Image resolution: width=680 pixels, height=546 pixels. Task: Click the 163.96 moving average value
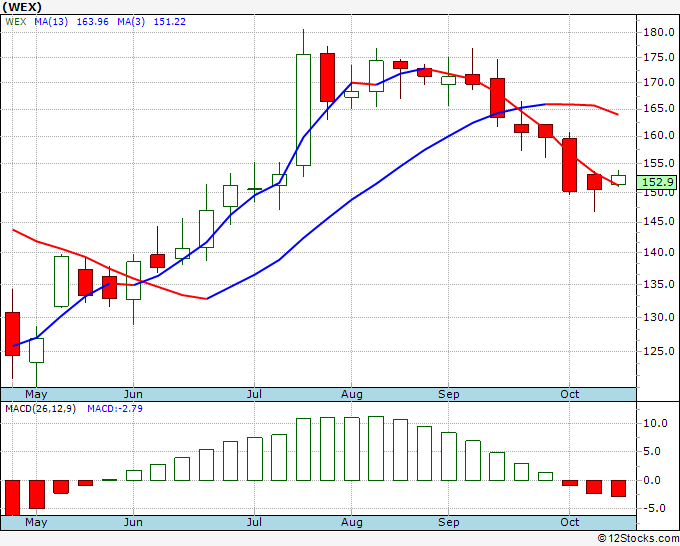[x=92, y=21]
